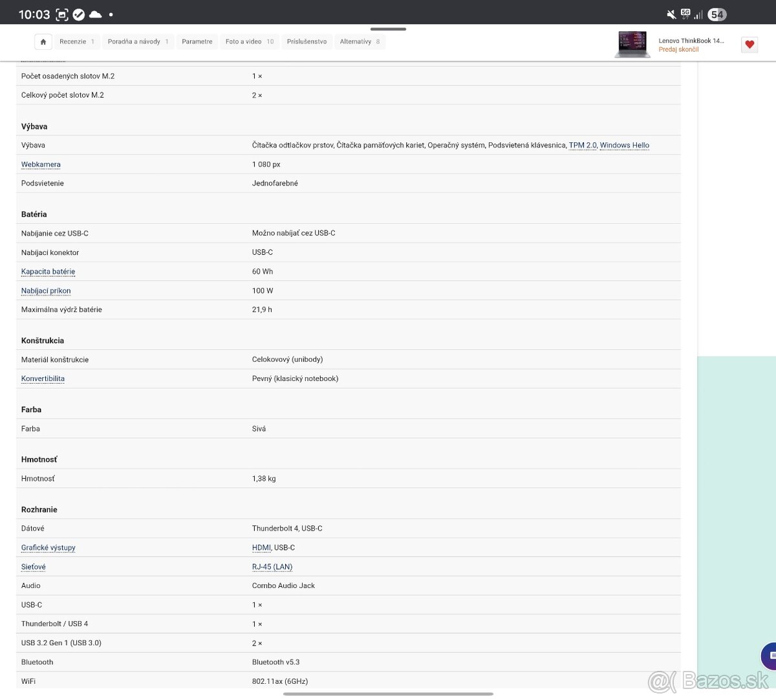Tap the red heart favorite icon
This screenshot has height=700, width=776.
click(749, 45)
